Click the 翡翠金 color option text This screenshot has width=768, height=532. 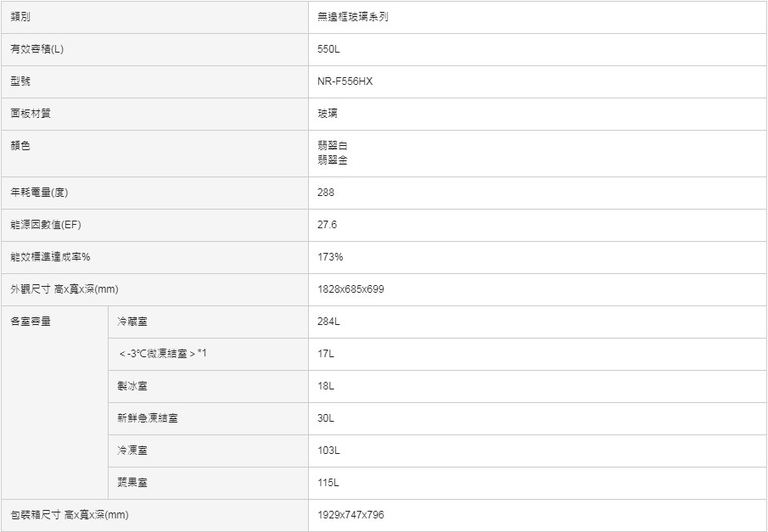(x=333, y=160)
